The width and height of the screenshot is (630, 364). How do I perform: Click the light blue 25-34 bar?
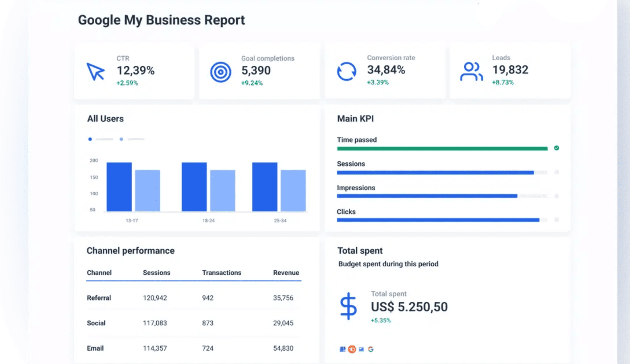coord(293,190)
